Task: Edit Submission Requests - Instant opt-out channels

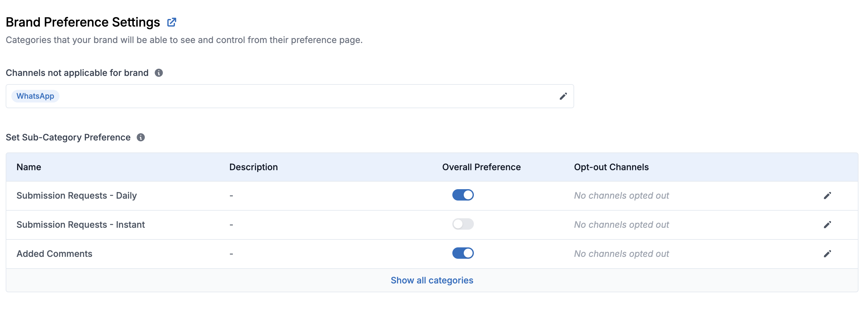Action: (x=827, y=225)
